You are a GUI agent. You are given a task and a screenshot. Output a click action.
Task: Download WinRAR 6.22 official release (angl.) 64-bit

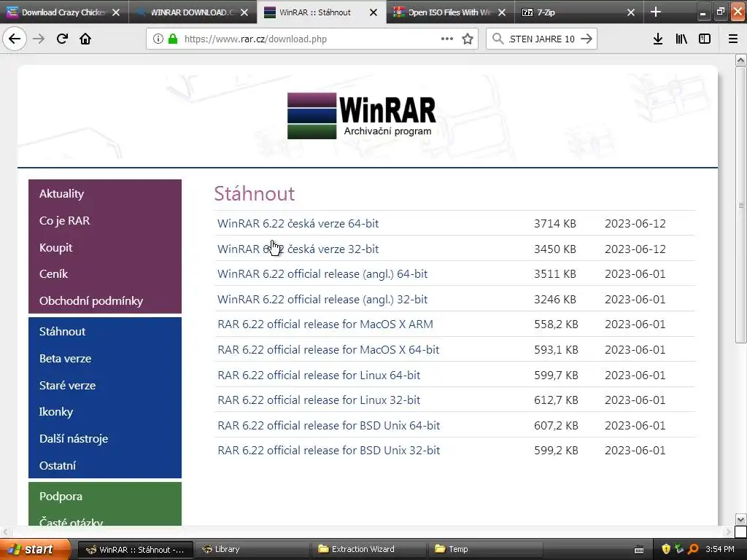[x=322, y=274]
